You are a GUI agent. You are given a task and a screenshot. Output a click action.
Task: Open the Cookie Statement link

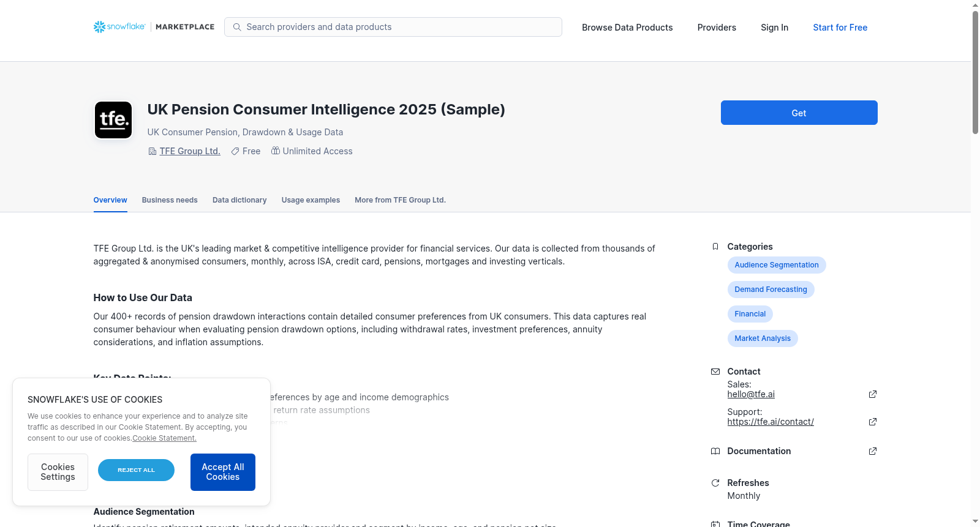point(164,438)
